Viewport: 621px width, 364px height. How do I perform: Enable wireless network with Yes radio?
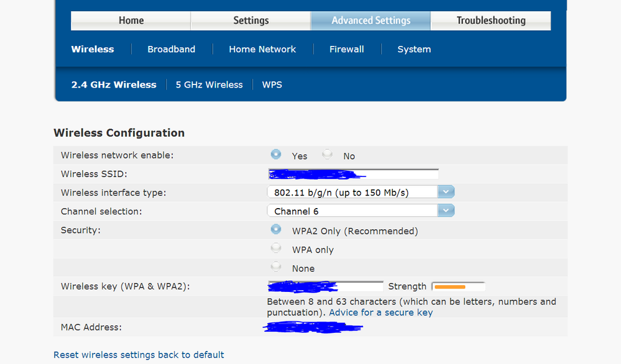276,154
